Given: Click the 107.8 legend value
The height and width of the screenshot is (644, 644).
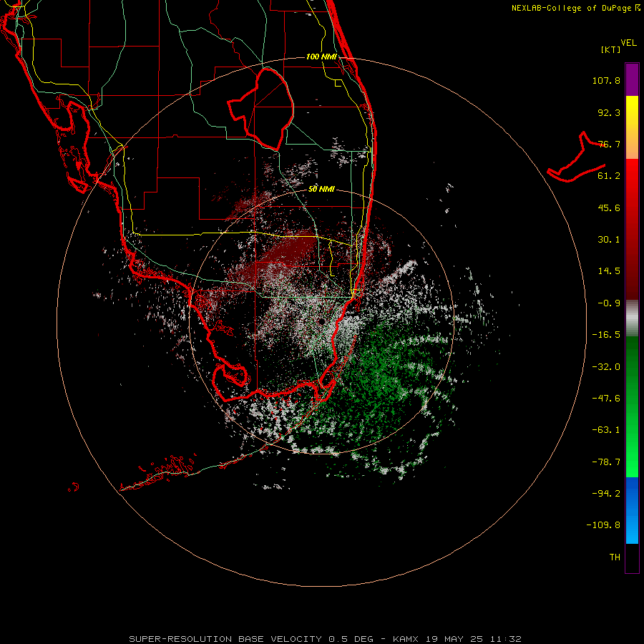Looking at the screenshot, I should pyautogui.click(x=606, y=80).
